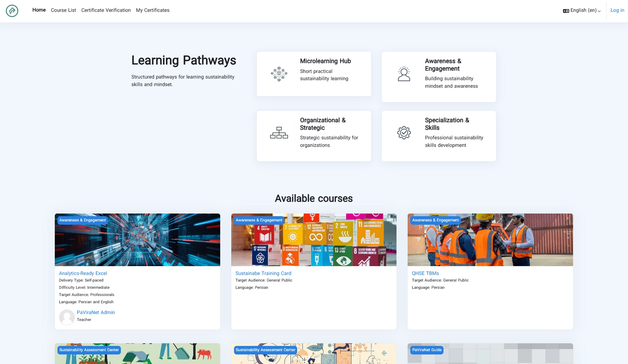Screen dimensions: 628x364
Task: Open the Course List menu item
Action: (x=63, y=10)
